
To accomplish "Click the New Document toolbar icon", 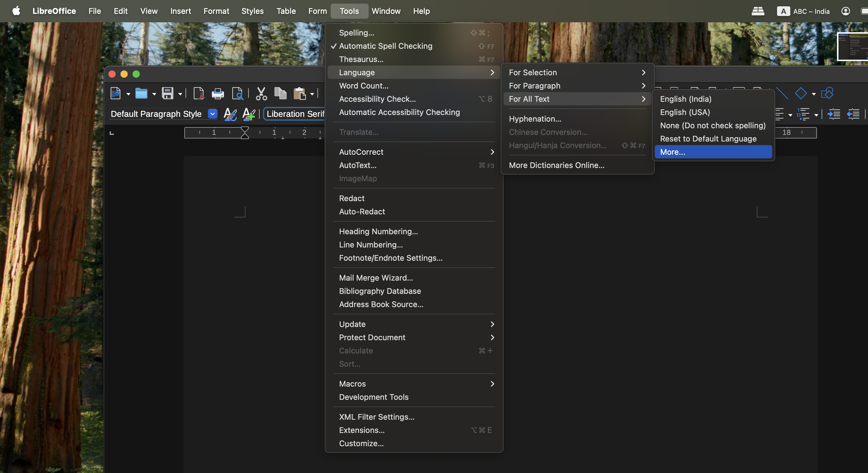I will pyautogui.click(x=116, y=93).
